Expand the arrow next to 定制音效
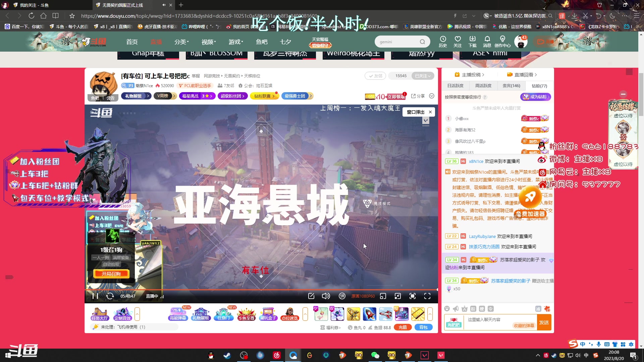The image size is (644, 362). coord(137,314)
